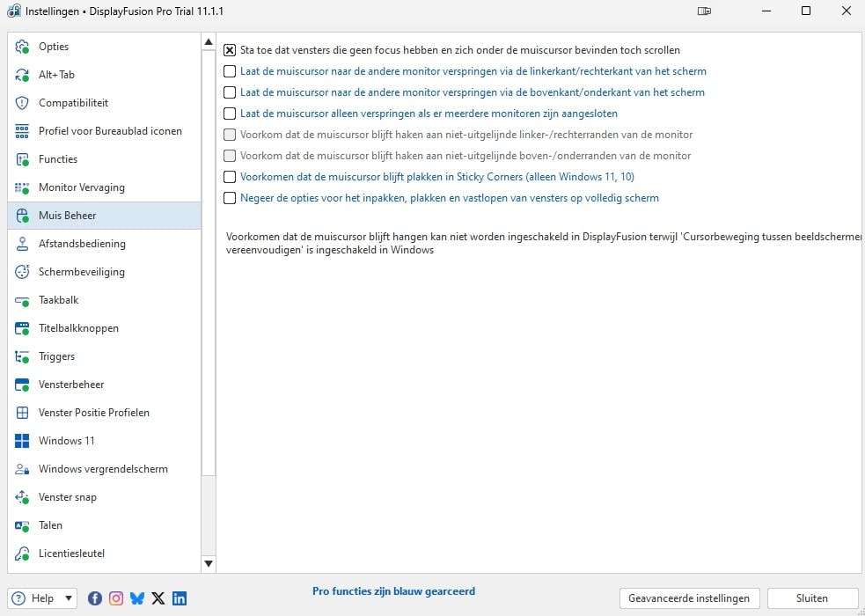
Task: Check 'alleen verspringen als er meerdere monitoren'
Action: point(230,114)
